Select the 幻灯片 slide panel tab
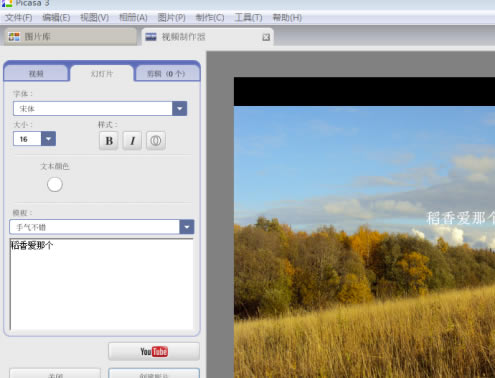Screen dimensions: 495x378 102,74
